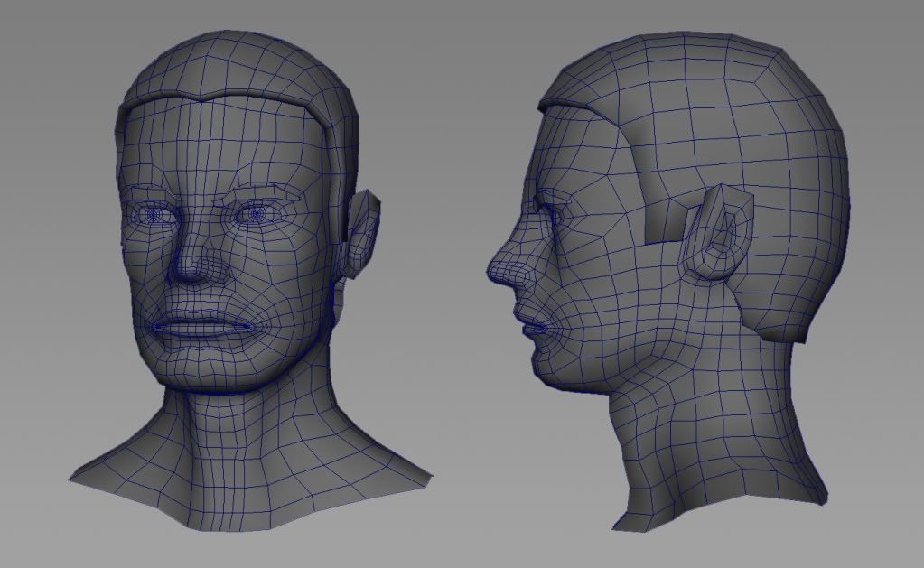Select the eye on the profile-view head
Screen dimensions: 924x568
551,215
